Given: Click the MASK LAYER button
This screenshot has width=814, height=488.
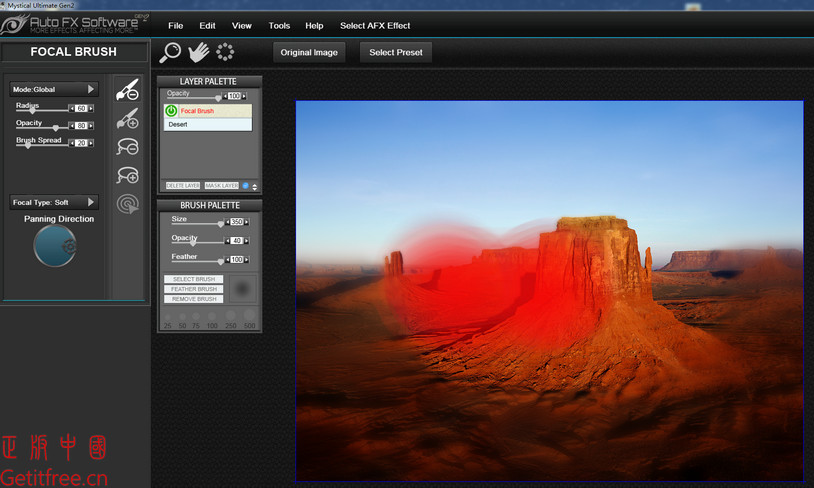Looking at the screenshot, I should click(x=222, y=185).
